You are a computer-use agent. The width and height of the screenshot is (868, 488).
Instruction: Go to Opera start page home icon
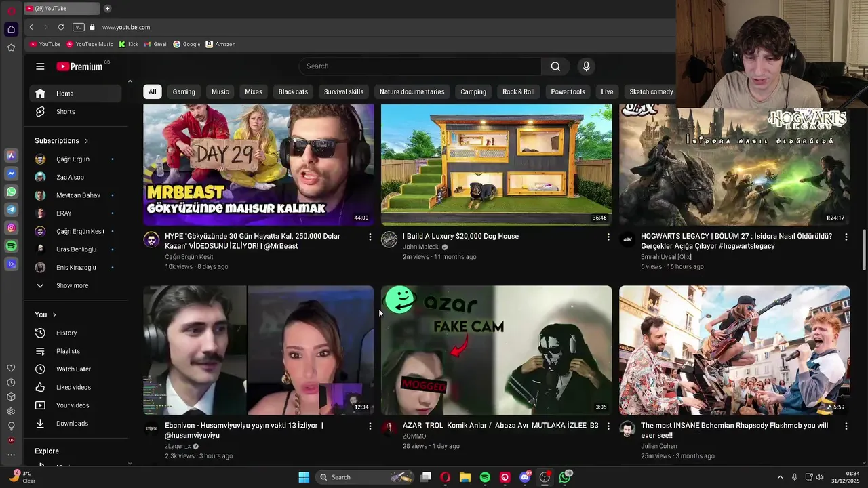11,29
